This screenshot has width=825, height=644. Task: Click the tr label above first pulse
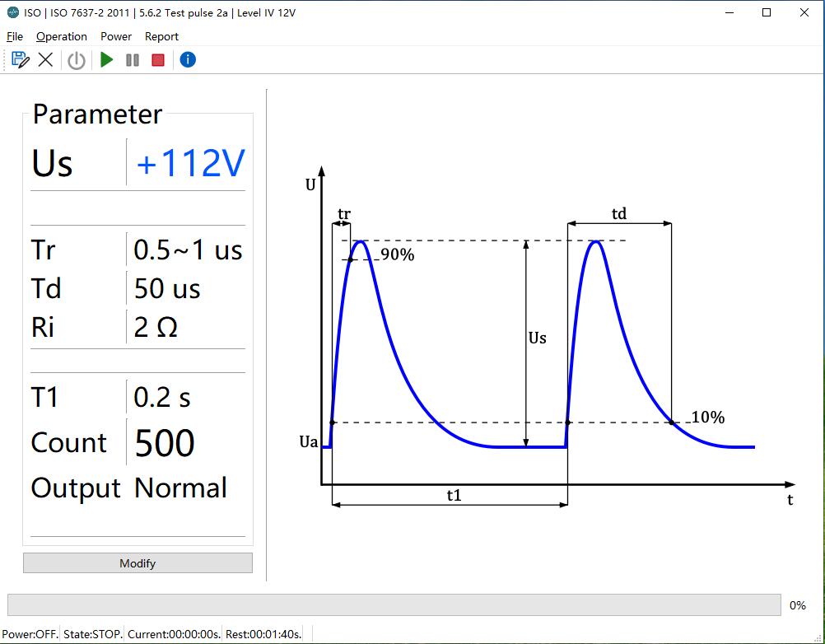pyautogui.click(x=343, y=214)
